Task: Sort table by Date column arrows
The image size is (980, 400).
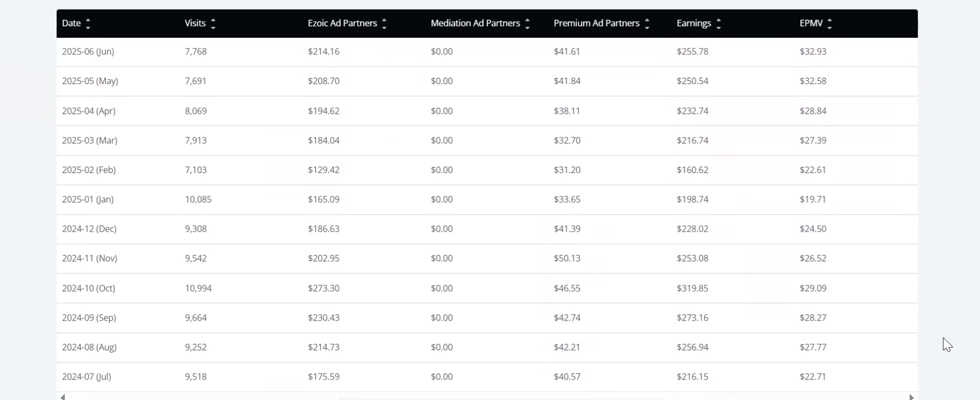Action: click(88, 24)
